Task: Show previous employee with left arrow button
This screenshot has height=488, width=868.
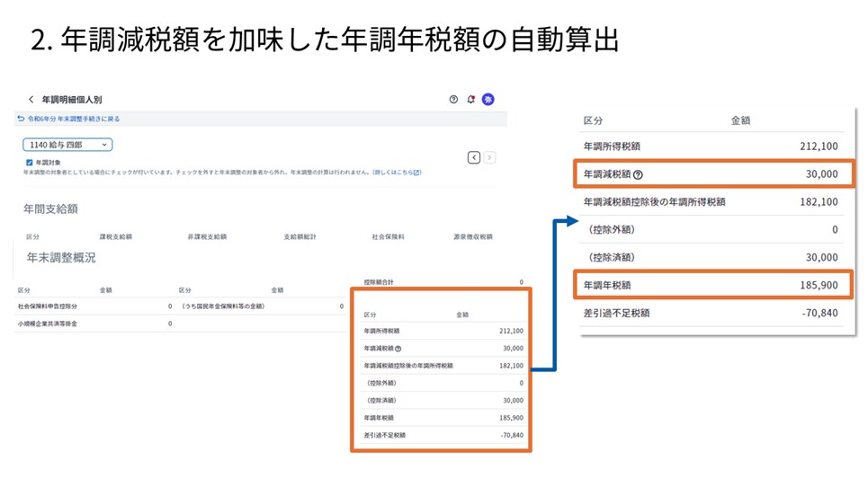Action: coord(474,157)
